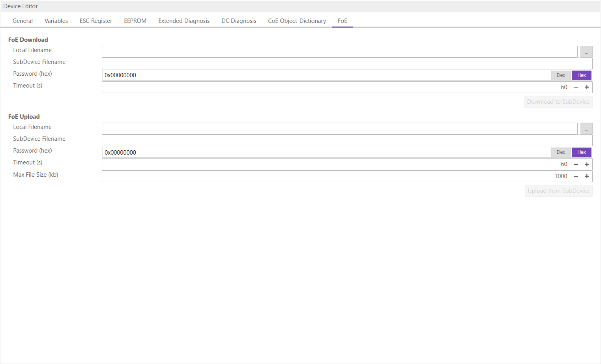The image size is (601, 364).
Task: Open the EEPROM tab
Action: [135, 21]
